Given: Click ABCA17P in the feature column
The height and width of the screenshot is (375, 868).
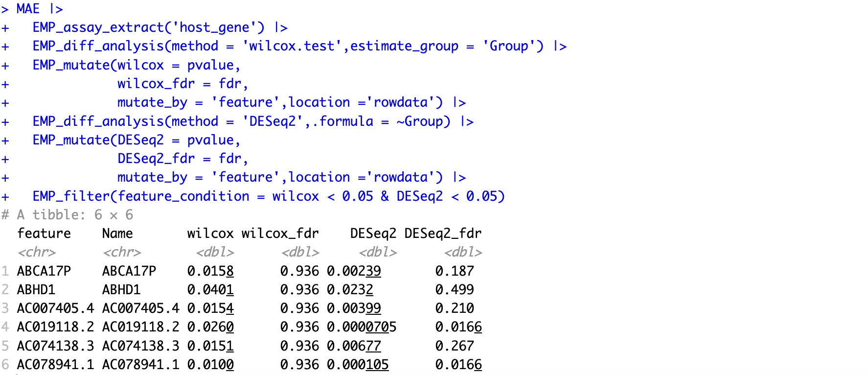Looking at the screenshot, I should tap(44, 271).
